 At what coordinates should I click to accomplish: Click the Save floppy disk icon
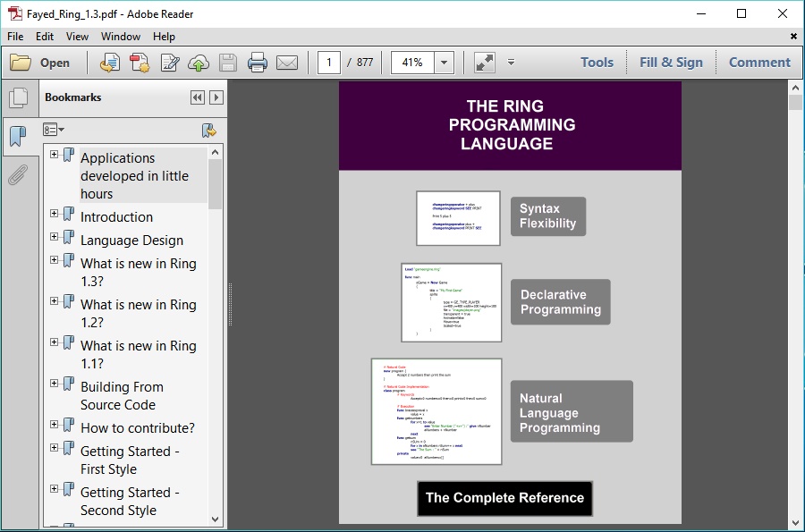(228, 63)
